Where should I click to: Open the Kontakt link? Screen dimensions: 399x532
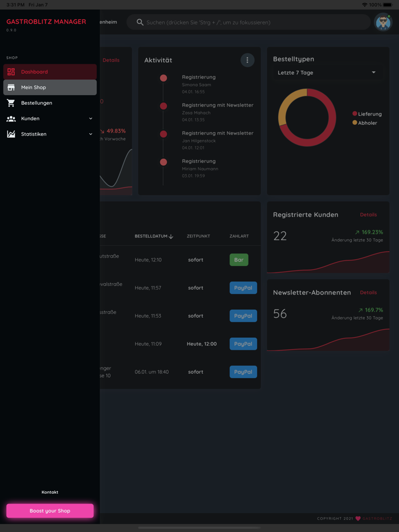pos(50,492)
